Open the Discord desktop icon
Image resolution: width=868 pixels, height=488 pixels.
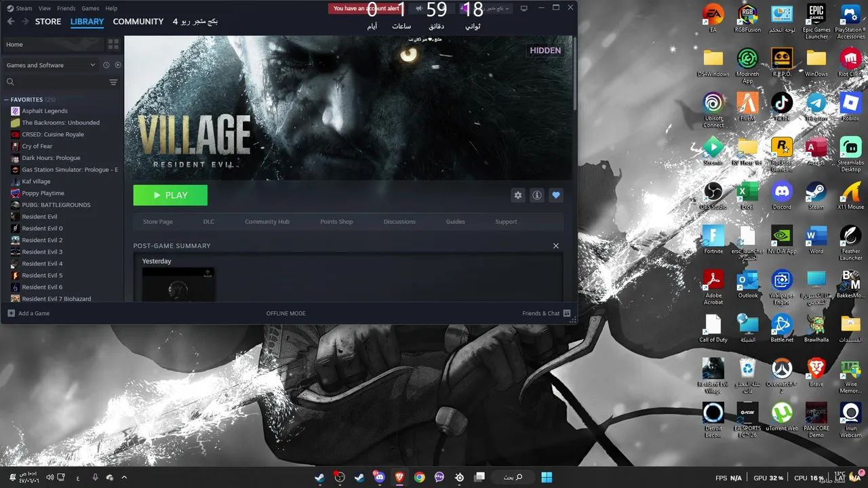[782, 196]
